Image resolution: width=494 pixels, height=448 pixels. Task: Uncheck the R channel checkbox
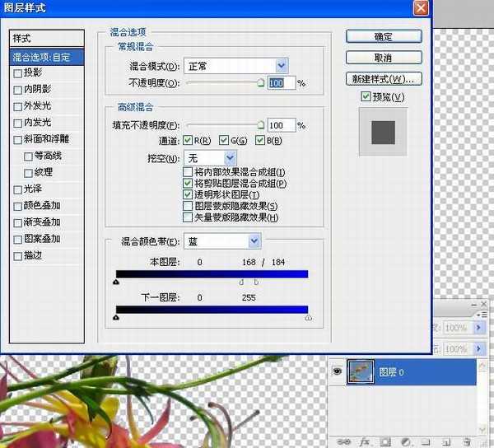click(188, 140)
